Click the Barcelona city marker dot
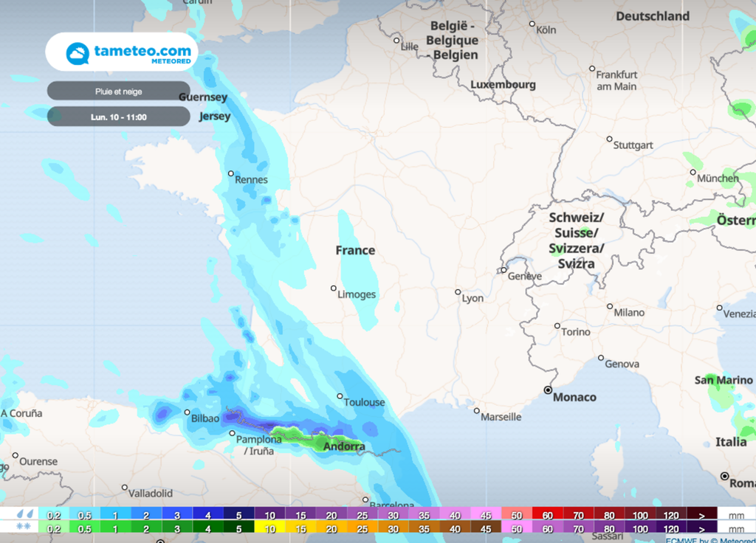The height and width of the screenshot is (543, 756). coord(365,499)
